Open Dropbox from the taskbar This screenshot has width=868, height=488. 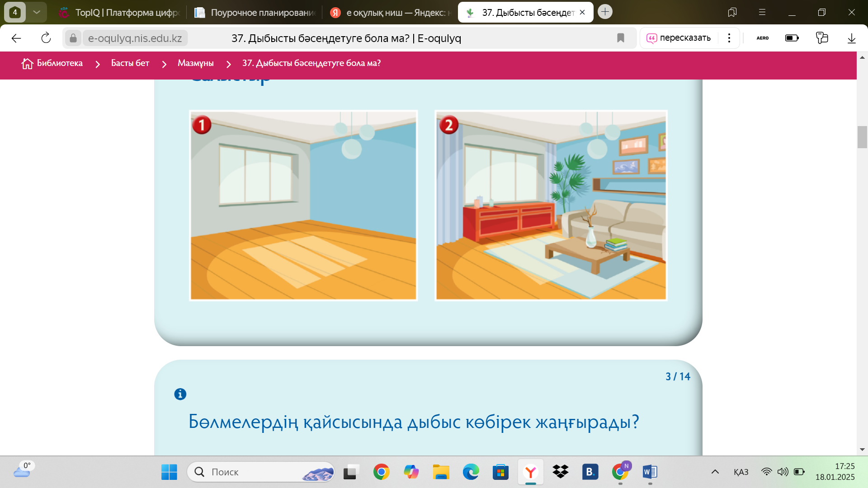pyautogui.click(x=560, y=472)
